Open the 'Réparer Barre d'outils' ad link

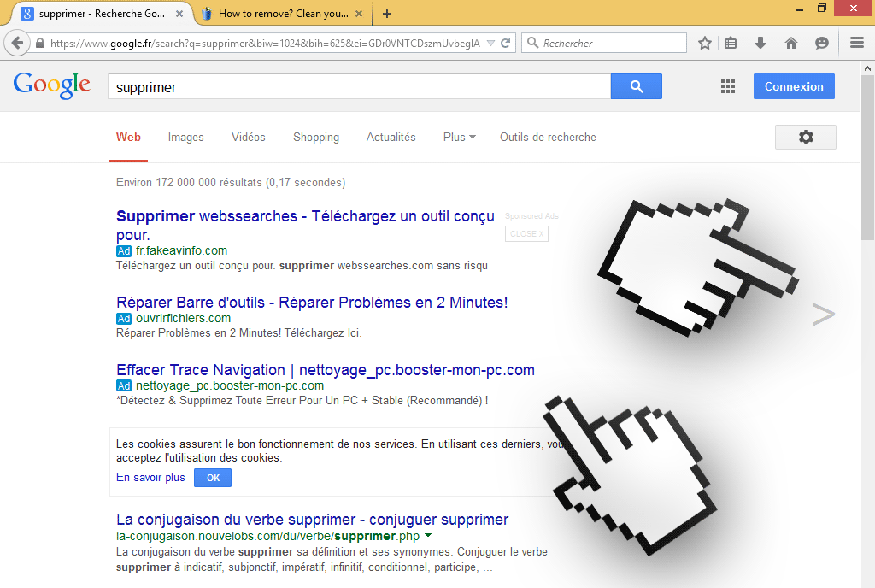click(311, 303)
